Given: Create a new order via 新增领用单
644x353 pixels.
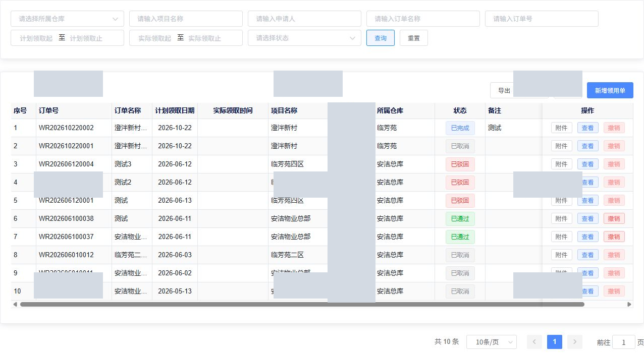Looking at the screenshot, I should 610,90.
